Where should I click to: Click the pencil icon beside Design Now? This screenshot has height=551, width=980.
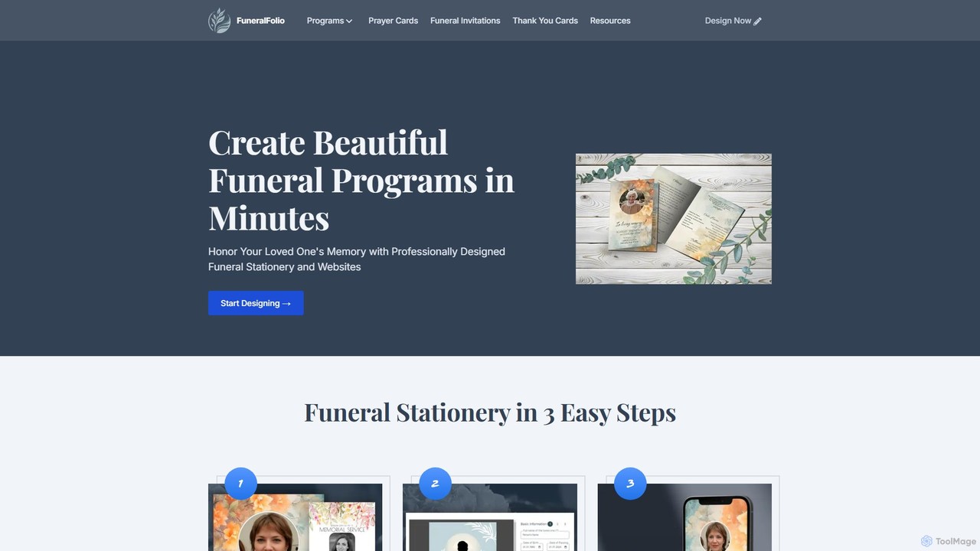pos(758,21)
